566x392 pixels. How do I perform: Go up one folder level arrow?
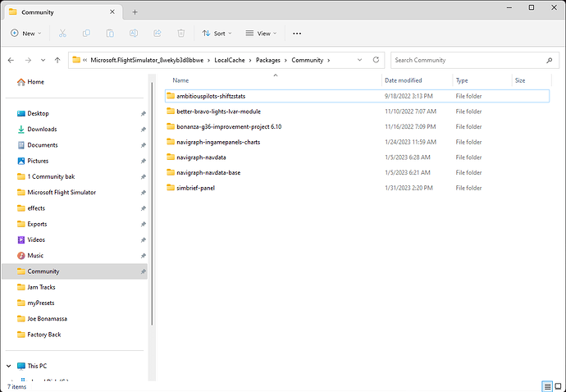(57, 60)
